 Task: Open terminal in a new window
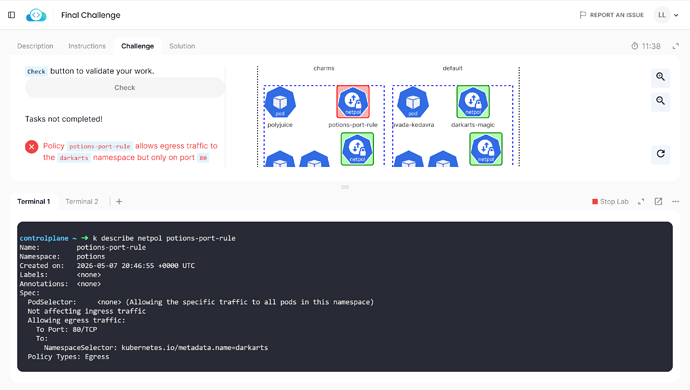pos(658,202)
